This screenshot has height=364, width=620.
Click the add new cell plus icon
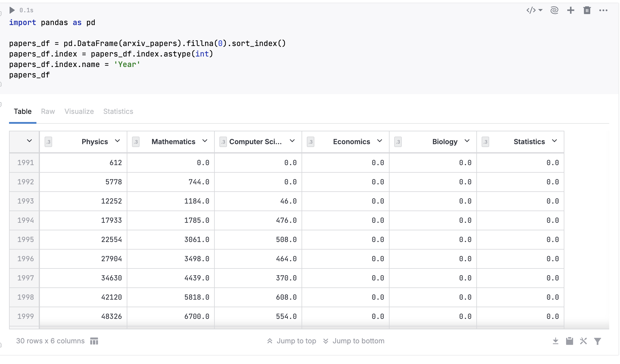[570, 10]
